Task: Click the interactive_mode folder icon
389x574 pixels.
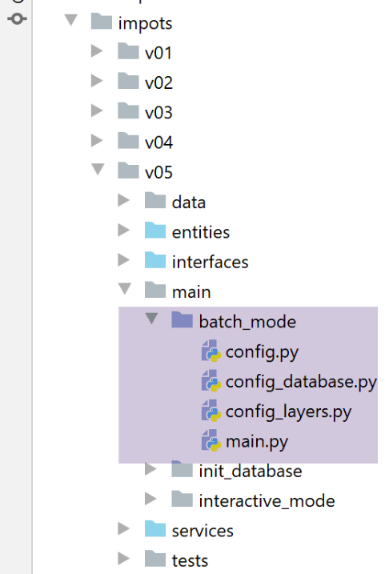Action: [x=182, y=499]
